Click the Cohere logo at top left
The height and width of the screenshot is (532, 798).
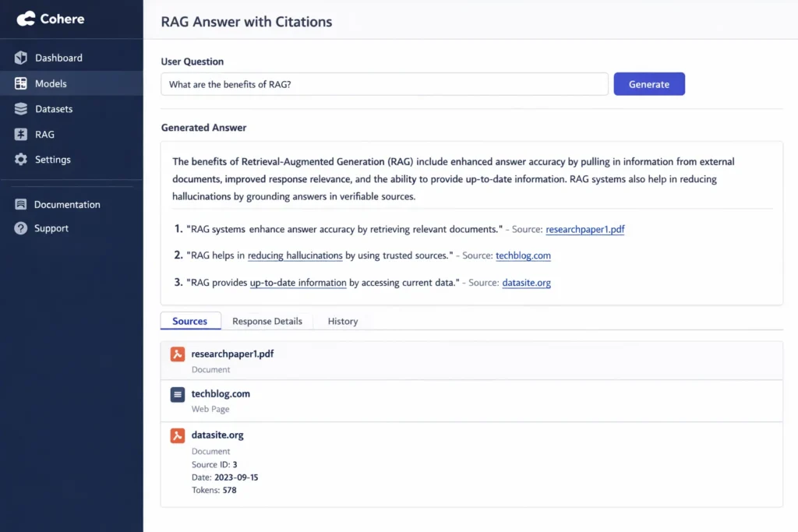pos(49,18)
